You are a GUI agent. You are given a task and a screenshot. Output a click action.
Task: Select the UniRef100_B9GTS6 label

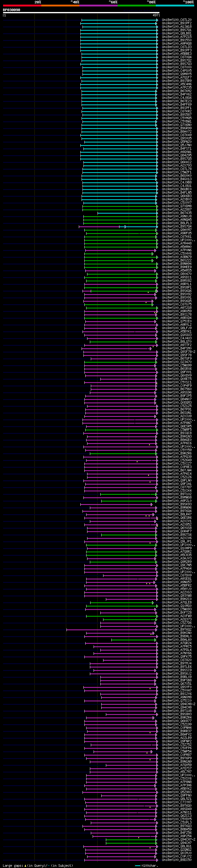pyautogui.click(x=177, y=535)
